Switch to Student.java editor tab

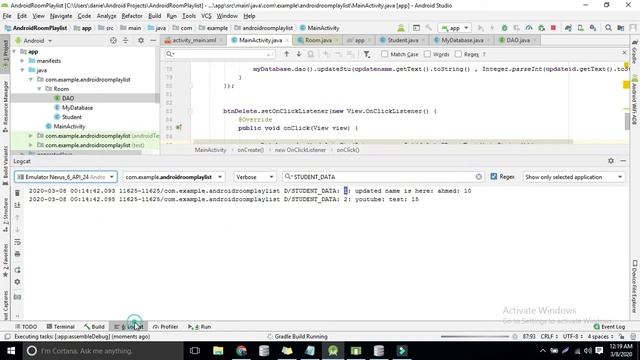point(402,40)
